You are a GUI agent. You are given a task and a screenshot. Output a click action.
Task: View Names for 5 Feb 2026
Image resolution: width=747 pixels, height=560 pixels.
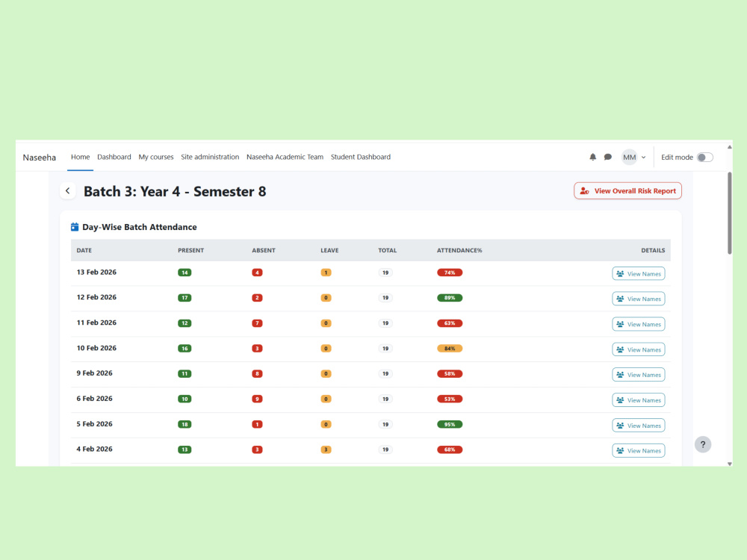point(639,426)
